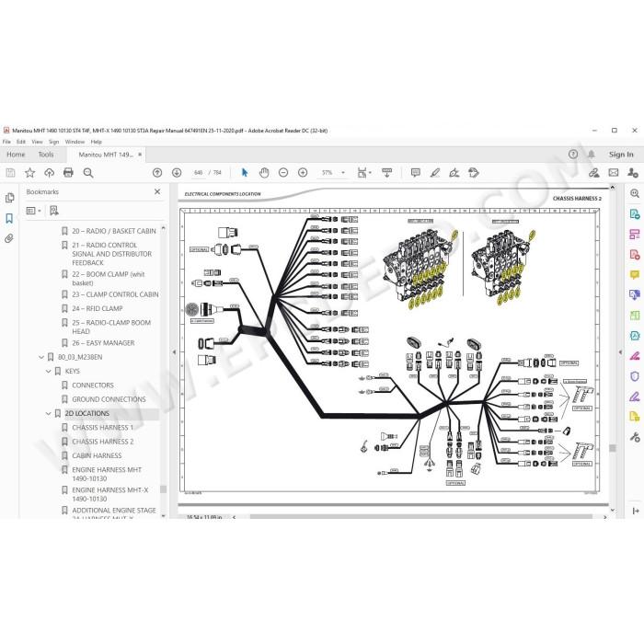Select the highlight text pen tool
This screenshot has height=644, width=644.
(x=435, y=173)
